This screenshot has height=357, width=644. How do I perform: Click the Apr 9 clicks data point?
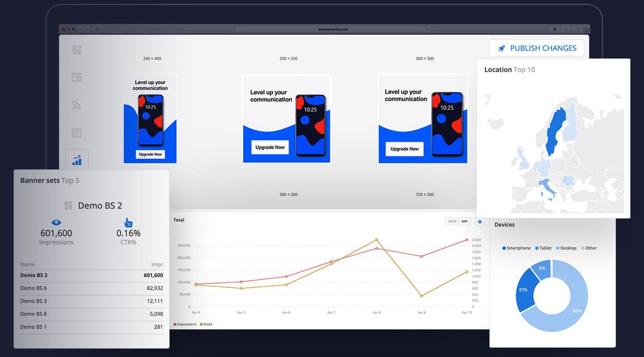[x=422, y=296]
